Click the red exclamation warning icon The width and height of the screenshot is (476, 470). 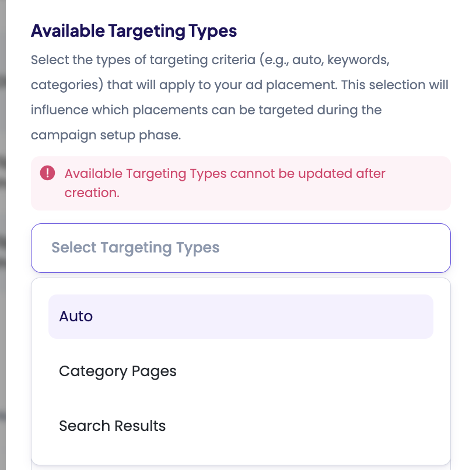coord(47,173)
